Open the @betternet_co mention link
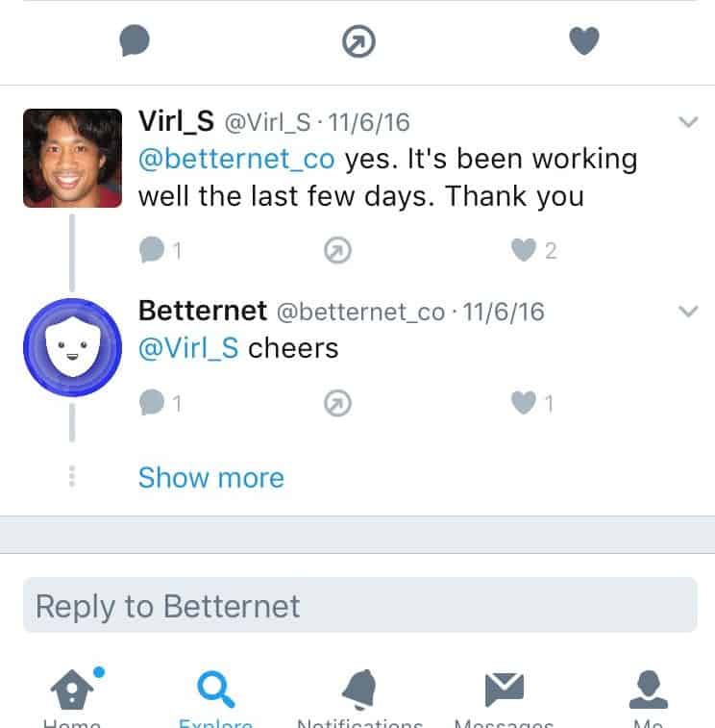Image resolution: width=715 pixels, height=728 pixels. coord(236,160)
